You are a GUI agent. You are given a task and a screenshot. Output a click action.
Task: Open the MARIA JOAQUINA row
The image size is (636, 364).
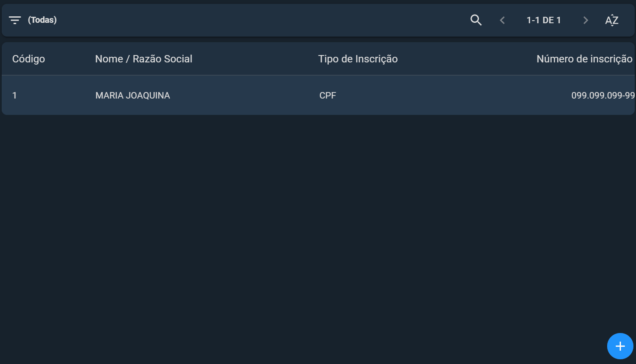pos(318,95)
